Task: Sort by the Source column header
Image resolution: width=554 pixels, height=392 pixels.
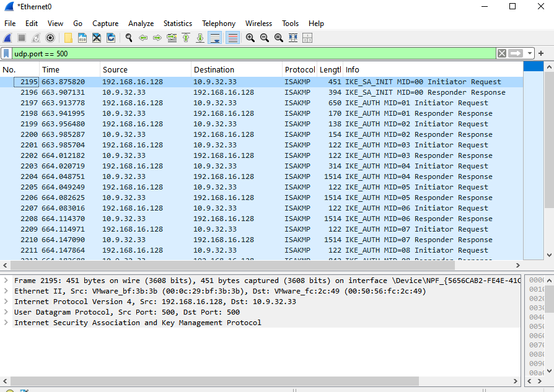Action: tap(146, 69)
